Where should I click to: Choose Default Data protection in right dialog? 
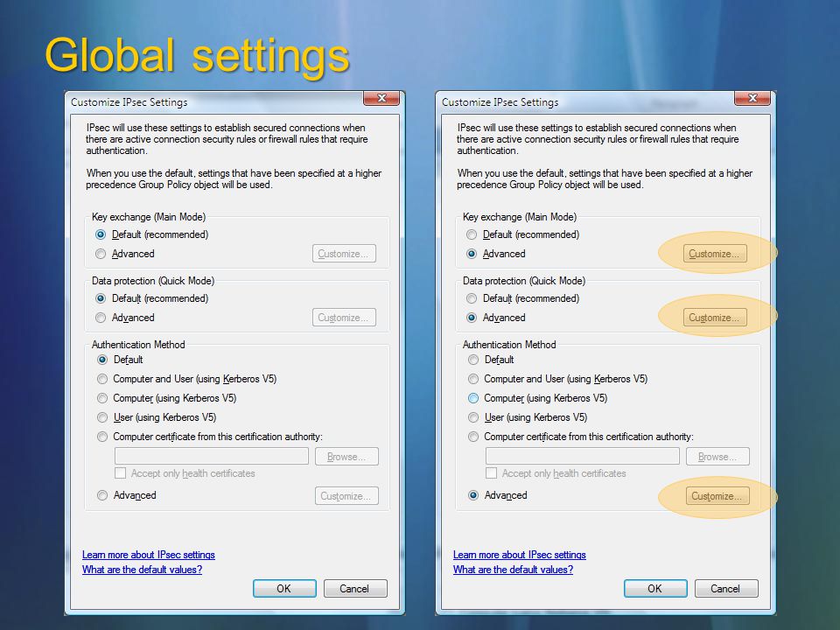[x=472, y=298]
